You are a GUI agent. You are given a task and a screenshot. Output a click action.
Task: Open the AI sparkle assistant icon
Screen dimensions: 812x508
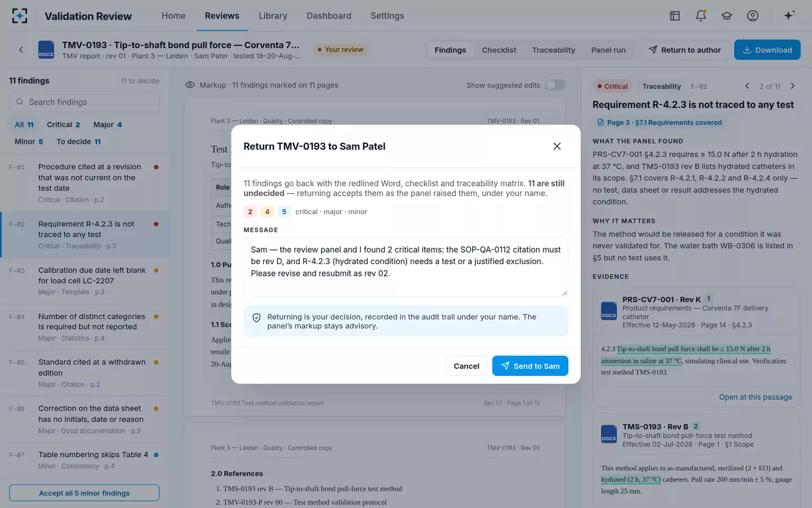coord(789,15)
